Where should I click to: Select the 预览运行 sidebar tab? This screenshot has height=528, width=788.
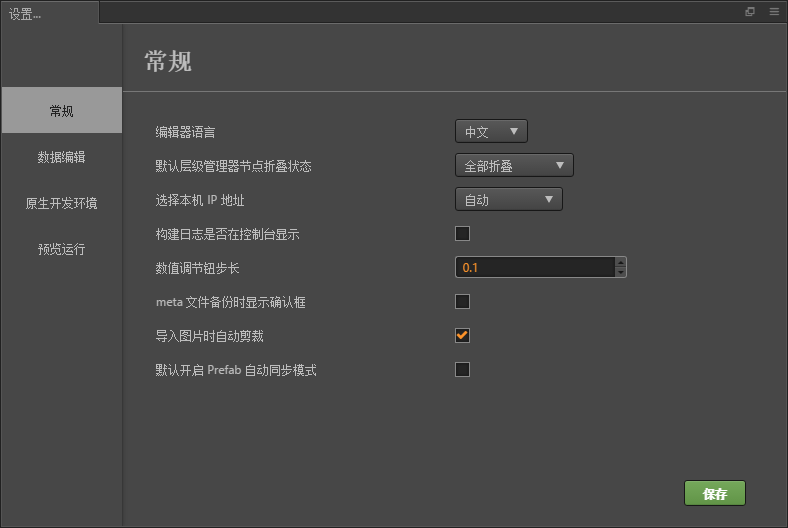click(x=61, y=249)
